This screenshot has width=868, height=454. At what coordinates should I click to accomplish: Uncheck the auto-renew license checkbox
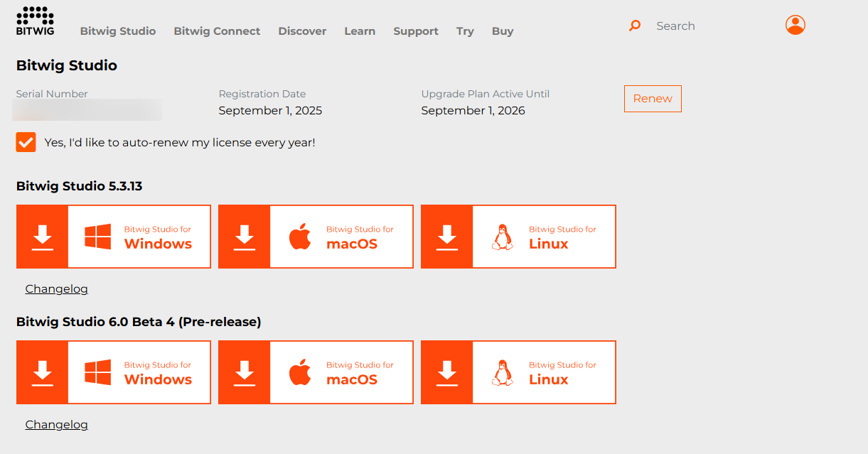[x=26, y=142]
